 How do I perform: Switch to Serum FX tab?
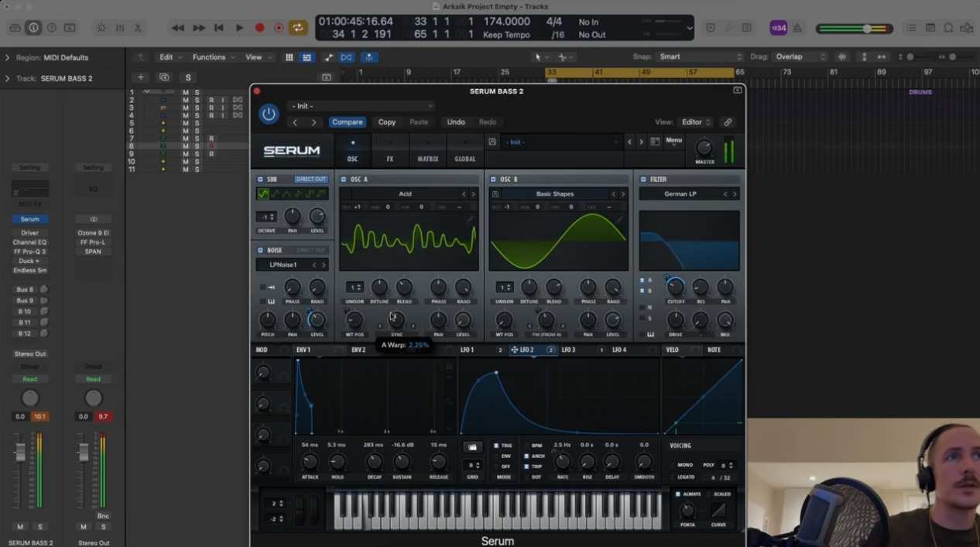pyautogui.click(x=390, y=150)
